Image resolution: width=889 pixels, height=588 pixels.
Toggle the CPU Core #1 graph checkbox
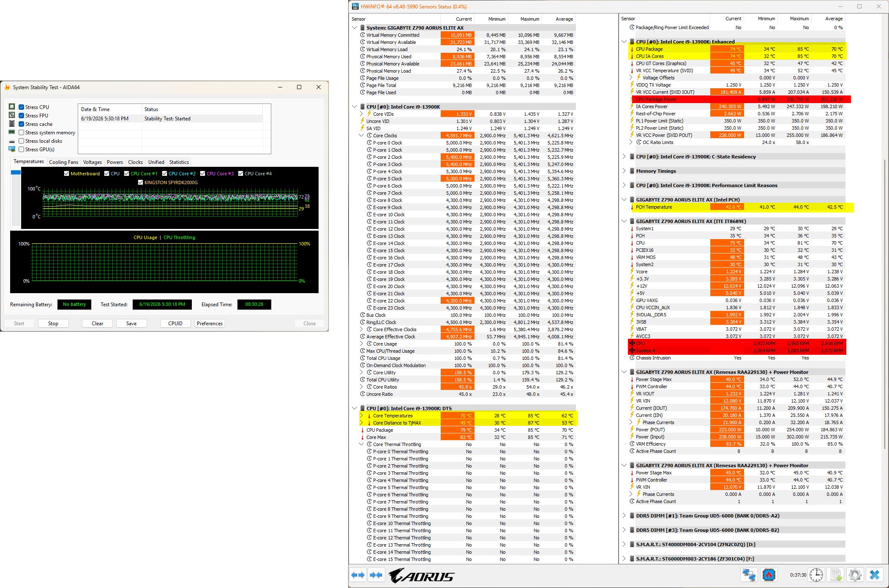(x=126, y=174)
